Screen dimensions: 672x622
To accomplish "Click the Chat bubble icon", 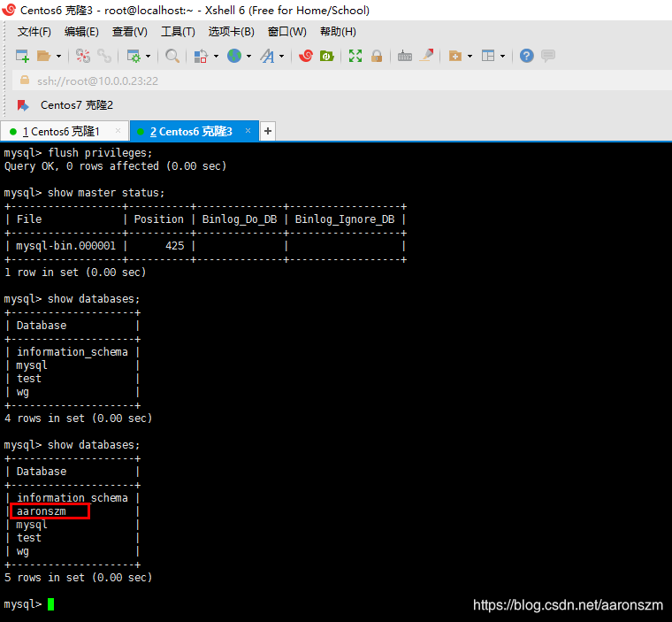I will coord(548,56).
